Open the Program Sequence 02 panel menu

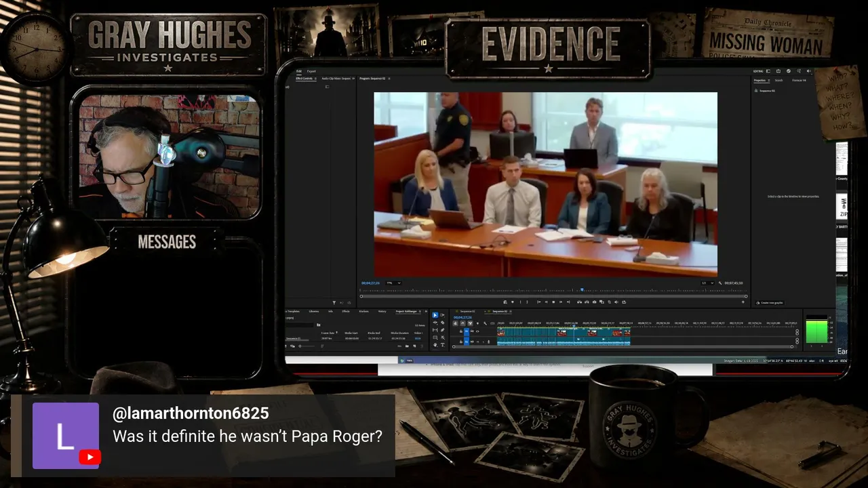pos(389,79)
